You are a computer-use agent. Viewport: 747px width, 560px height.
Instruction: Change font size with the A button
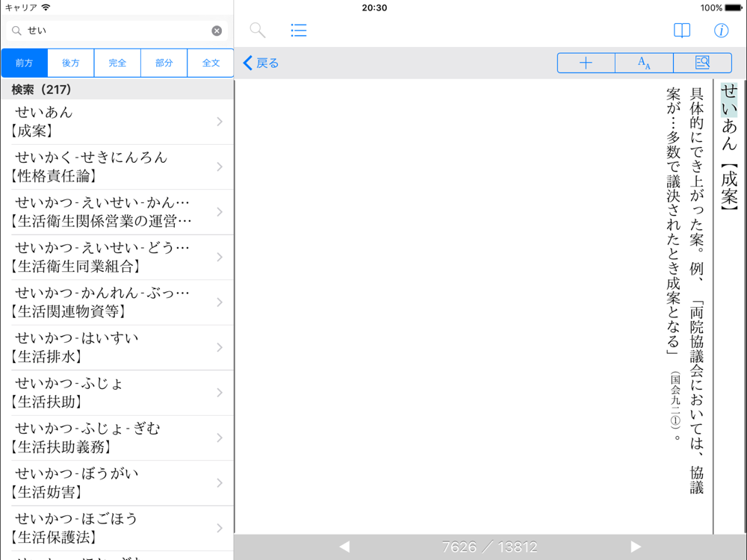click(x=644, y=63)
